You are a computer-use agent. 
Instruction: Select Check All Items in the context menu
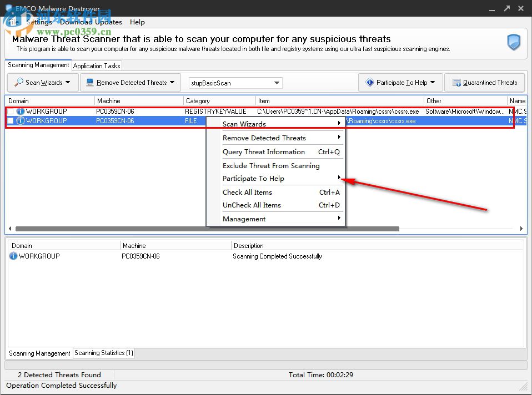(x=247, y=192)
